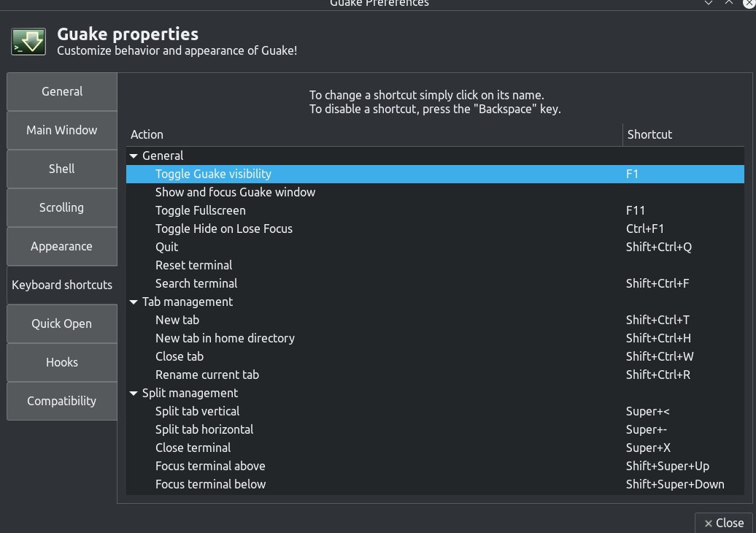Viewport: 756px width, 533px height.
Task: Collapse the Tab management group
Action: (134, 302)
